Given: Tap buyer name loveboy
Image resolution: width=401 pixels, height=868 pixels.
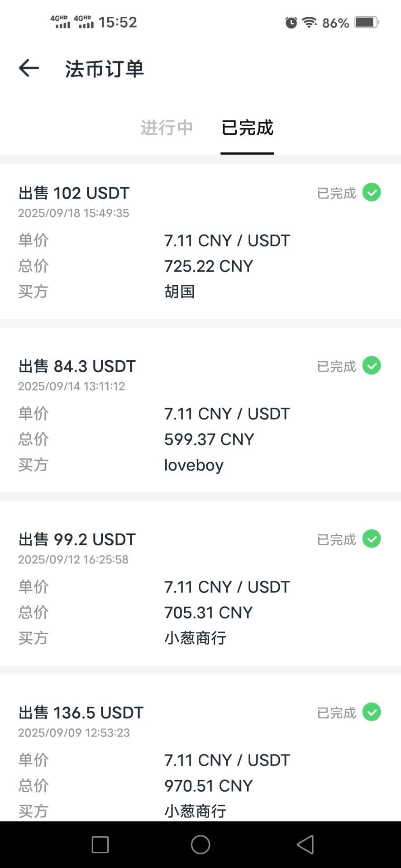Looking at the screenshot, I should (x=194, y=465).
